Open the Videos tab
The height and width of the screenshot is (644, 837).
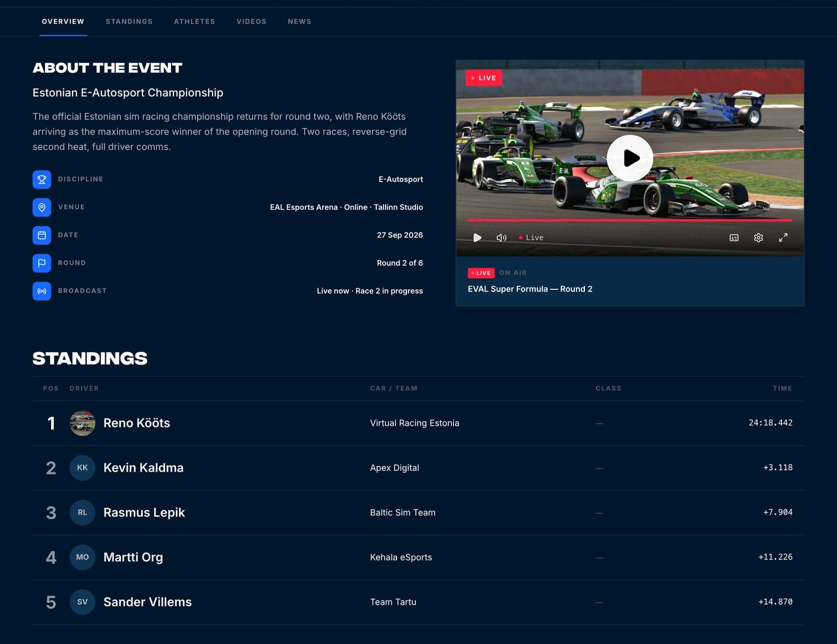[252, 21]
